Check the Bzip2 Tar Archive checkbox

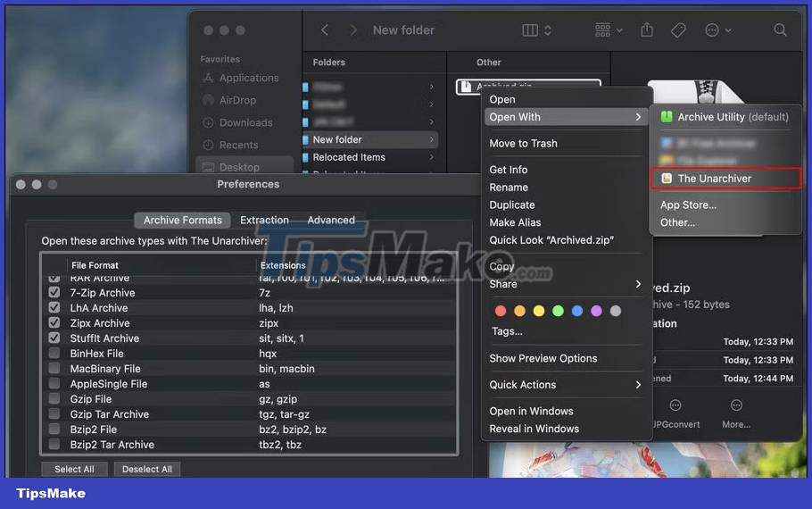click(54, 444)
